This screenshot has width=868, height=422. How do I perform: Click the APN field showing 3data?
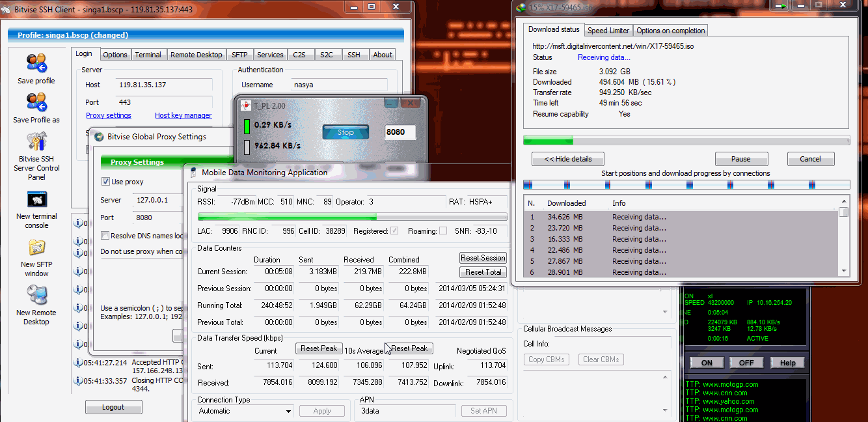pyautogui.click(x=407, y=411)
